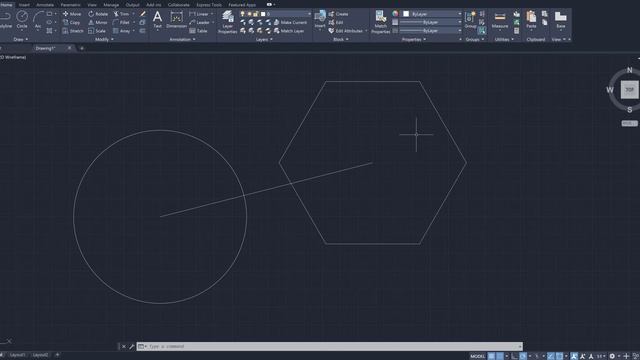Open the ByLayer color dropdown
This screenshot has width=640, height=360.
click(432, 14)
